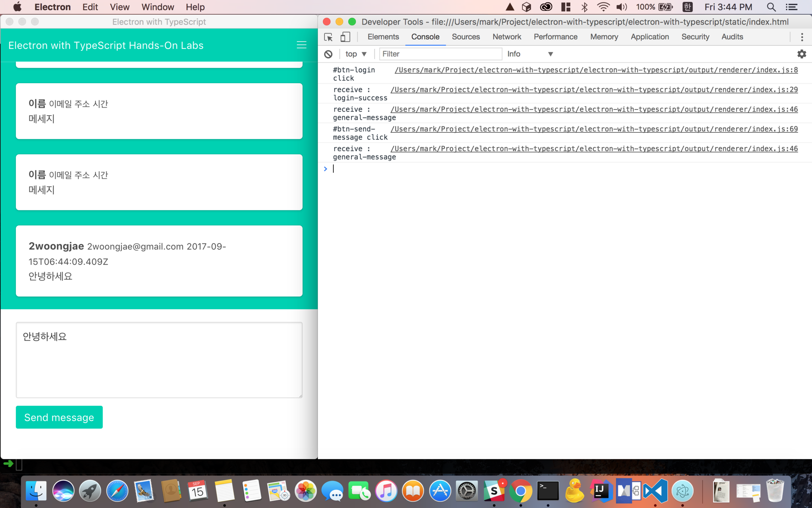The height and width of the screenshot is (508, 812).
Task: Expand the top execution context dropdown
Action: coord(356,54)
